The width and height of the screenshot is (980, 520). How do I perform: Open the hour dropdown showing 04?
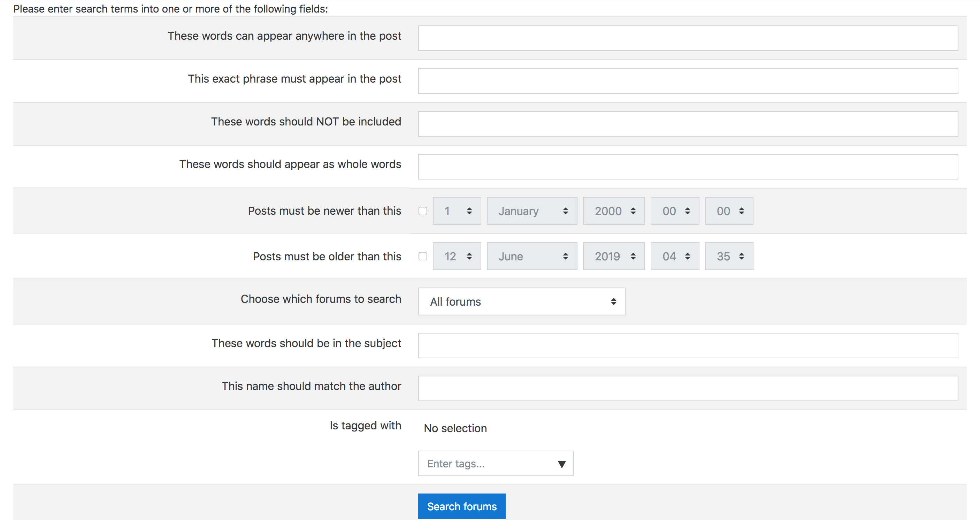point(675,256)
